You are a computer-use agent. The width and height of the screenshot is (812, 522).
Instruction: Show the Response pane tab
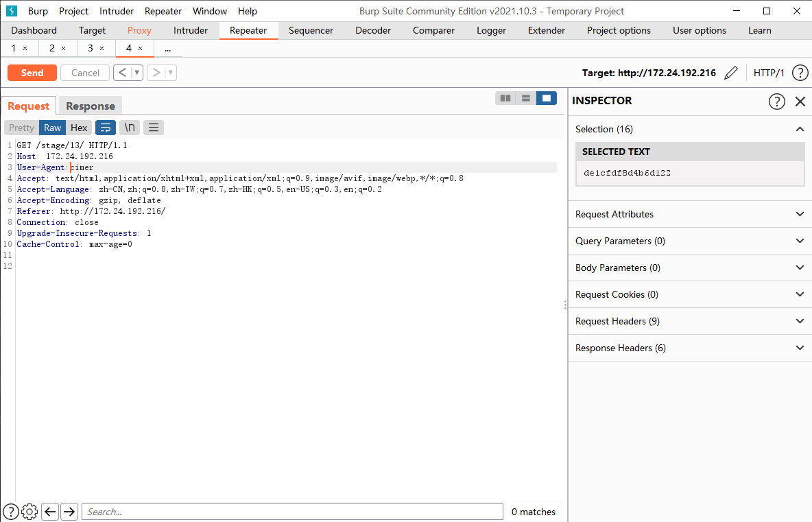tap(90, 106)
